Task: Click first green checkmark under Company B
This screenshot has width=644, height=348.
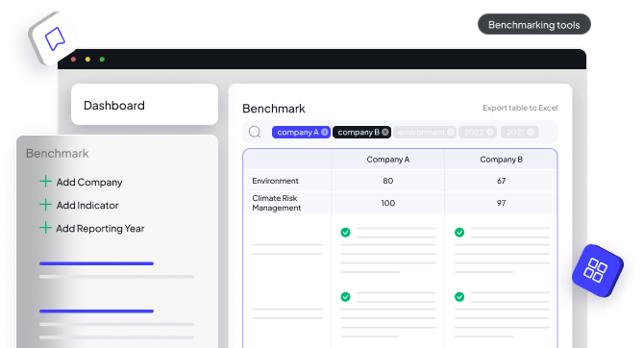Action: click(x=459, y=233)
